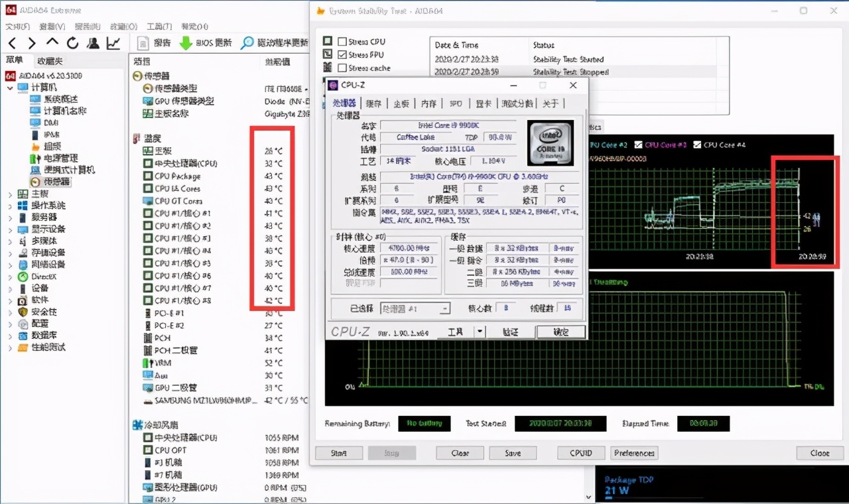
Task: Click the 验证 button in CPU-Z
Action: 510,332
